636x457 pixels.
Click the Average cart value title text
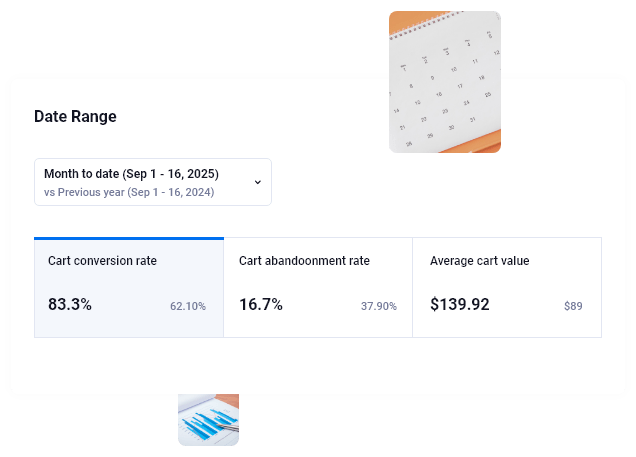[x=479, y=261]
